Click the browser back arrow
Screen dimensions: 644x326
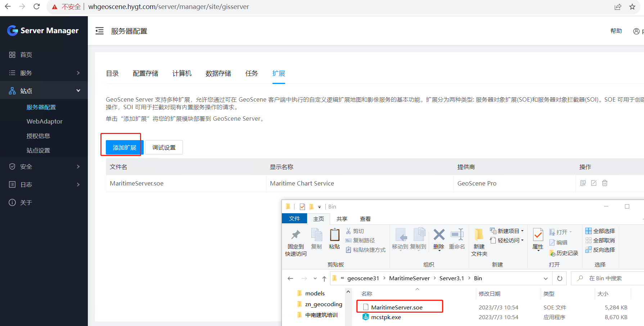tap(8, 6)
